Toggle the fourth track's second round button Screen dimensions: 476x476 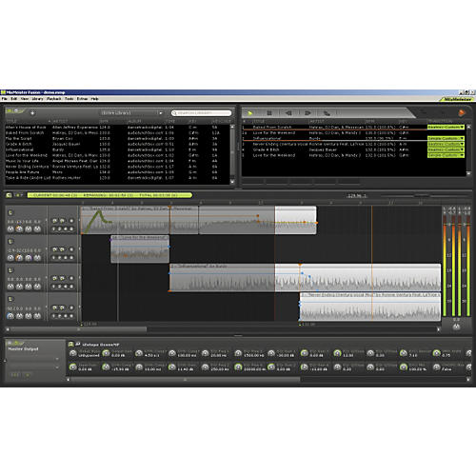click(63, 307)
